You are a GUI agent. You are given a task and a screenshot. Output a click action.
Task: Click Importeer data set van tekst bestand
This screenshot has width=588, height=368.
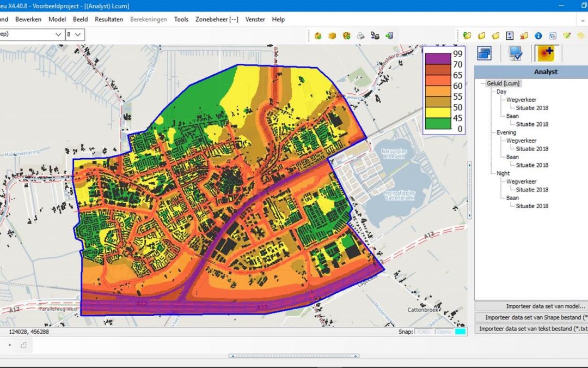click(531, 329)
